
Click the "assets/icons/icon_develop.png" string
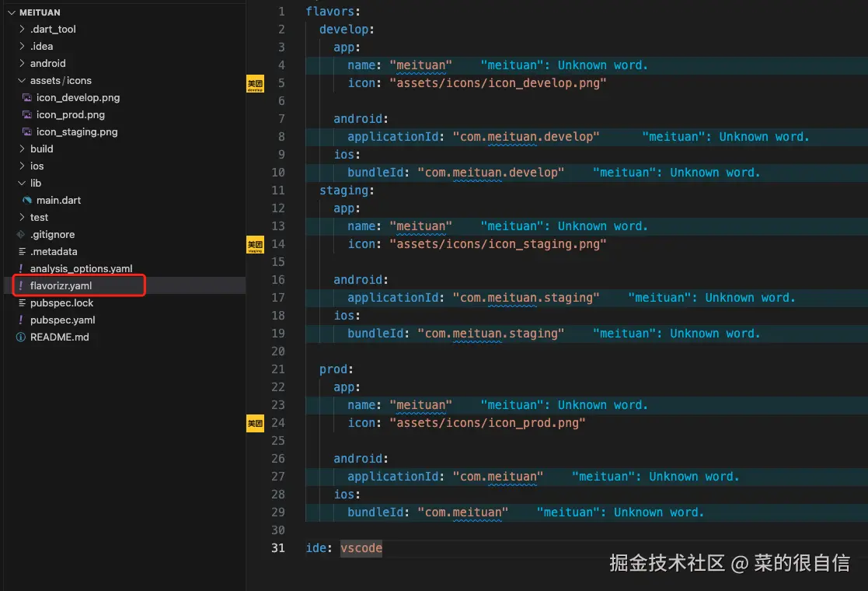click(x=498, y=83)
